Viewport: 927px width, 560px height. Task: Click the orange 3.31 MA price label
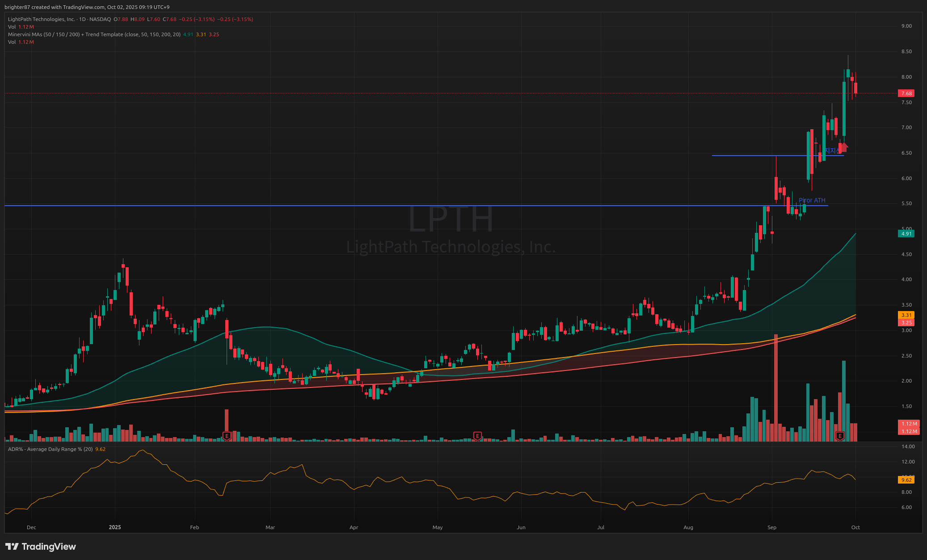906,315
